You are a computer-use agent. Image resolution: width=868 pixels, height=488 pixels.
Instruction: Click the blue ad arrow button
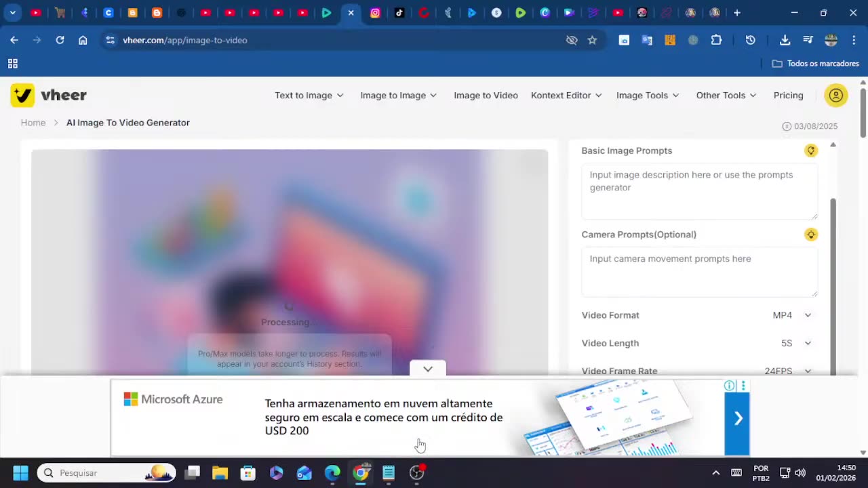click(x=738, y=418)
